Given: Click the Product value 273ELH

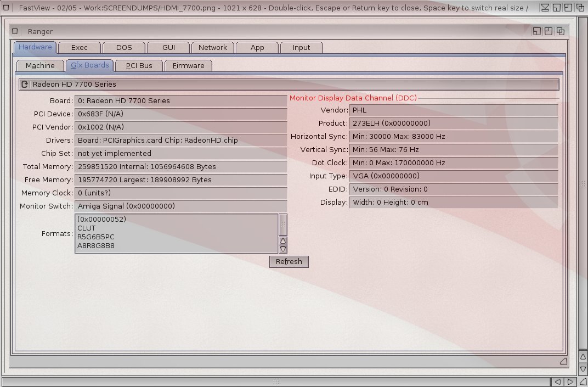Looking at the screenshot, I should tap(454, 124).
